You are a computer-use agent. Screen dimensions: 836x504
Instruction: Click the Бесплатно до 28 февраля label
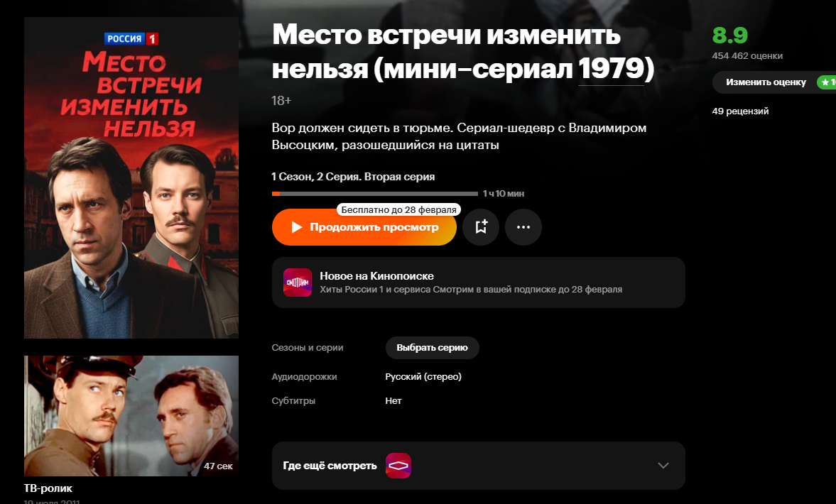(398, 209)
